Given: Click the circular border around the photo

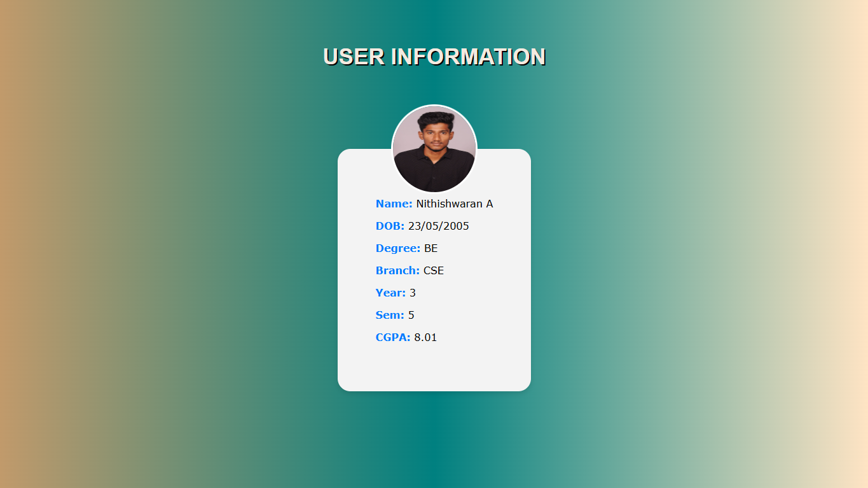Looking at the screenshot, I should click(x=434, y=108).
